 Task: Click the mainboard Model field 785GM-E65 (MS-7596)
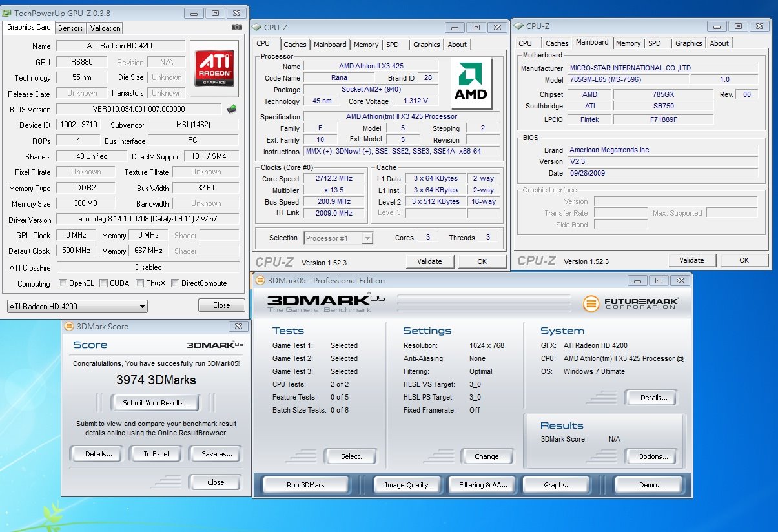click(x=628, y=79)
